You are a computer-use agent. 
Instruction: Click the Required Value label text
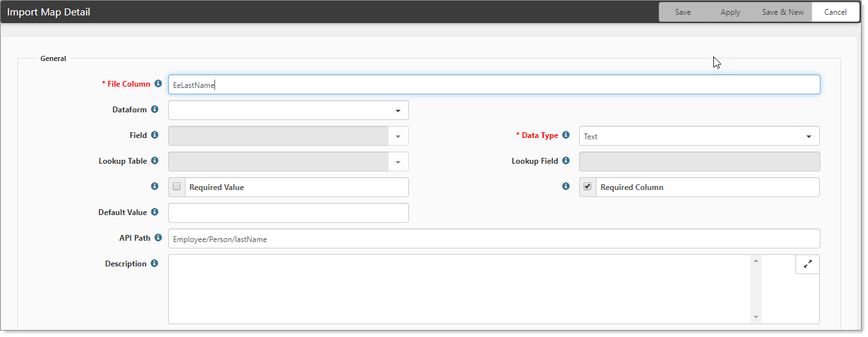[x=216, y=187]
